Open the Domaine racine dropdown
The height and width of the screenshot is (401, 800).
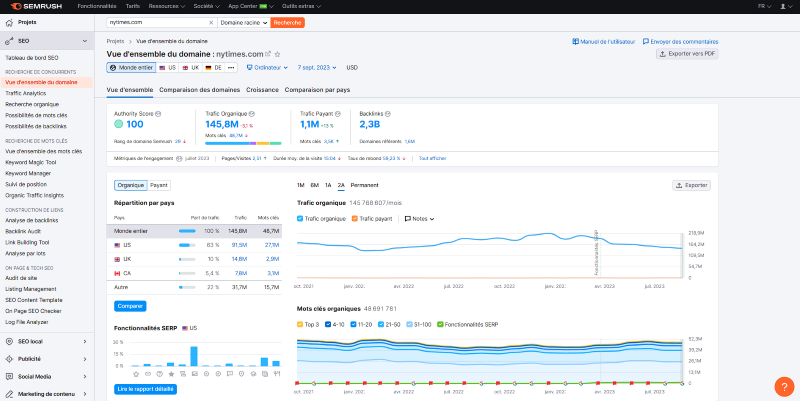coord(244,22)
